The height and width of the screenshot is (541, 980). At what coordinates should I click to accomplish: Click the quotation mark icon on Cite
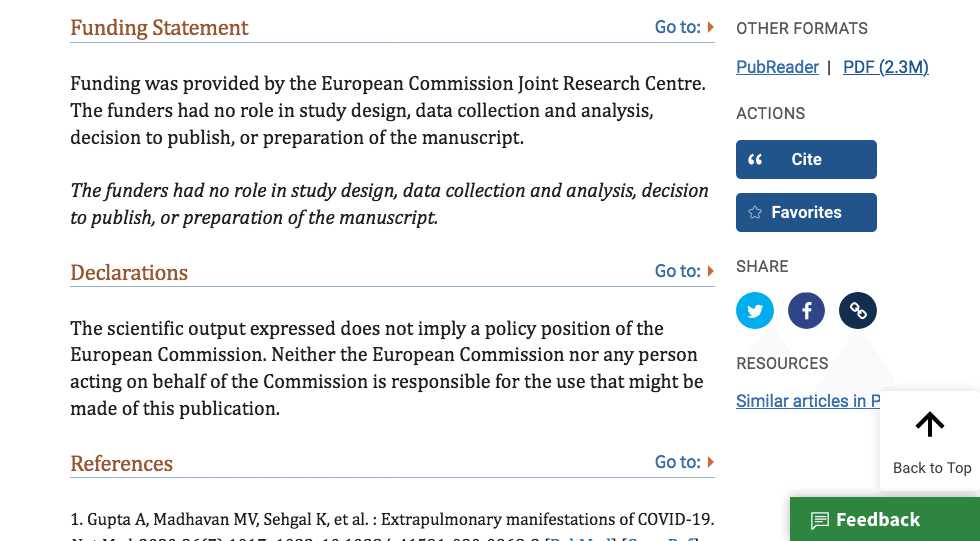click(x=755, y=159)
